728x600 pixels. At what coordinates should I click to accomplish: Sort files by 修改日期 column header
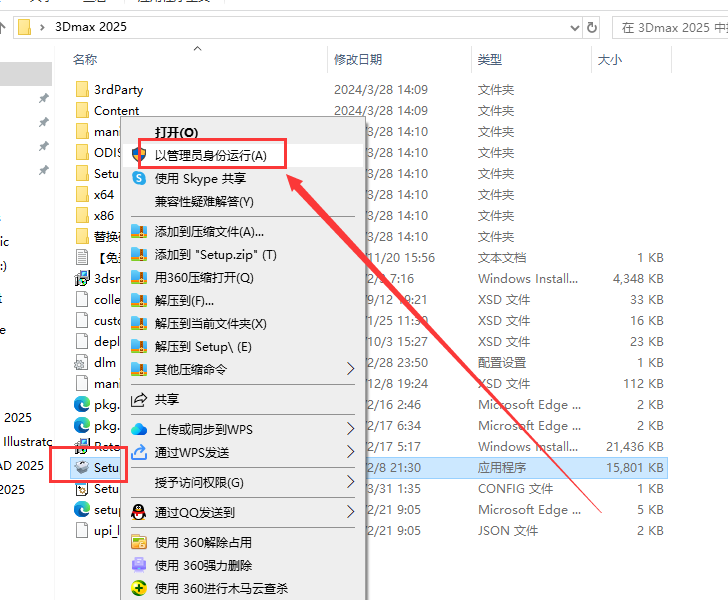pyautogui.click(x=358, y=60)
